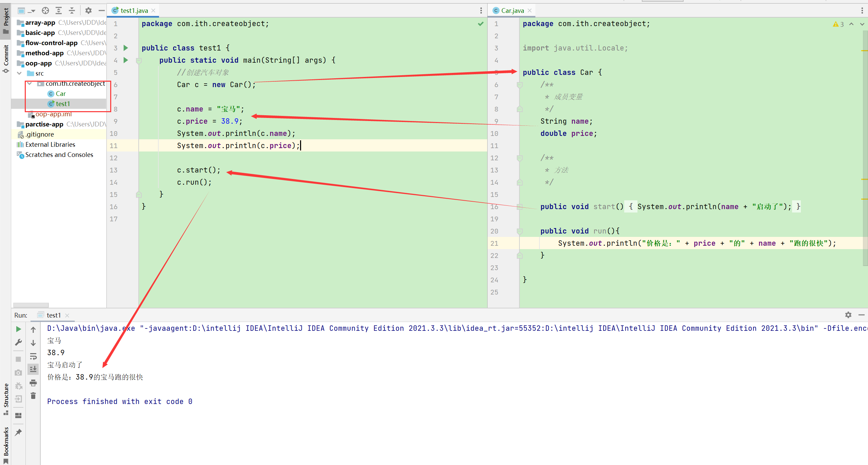Close the test1.java editor tab

[154, 11]
